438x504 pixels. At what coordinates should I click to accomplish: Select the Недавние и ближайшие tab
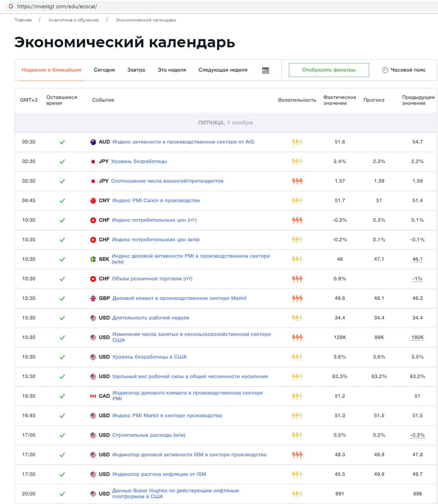[x=51, y=70]
